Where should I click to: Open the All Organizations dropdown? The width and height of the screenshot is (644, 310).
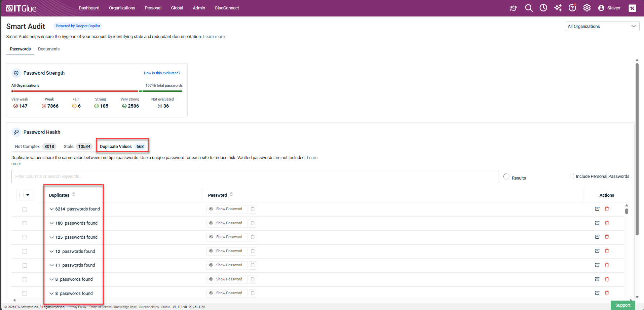[x=602, y=27]
